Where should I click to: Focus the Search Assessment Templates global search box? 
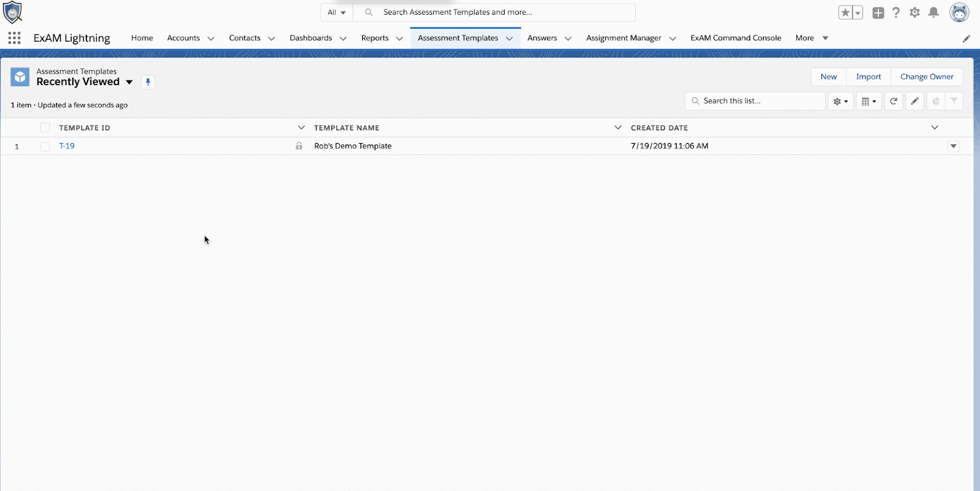point(494,12)
